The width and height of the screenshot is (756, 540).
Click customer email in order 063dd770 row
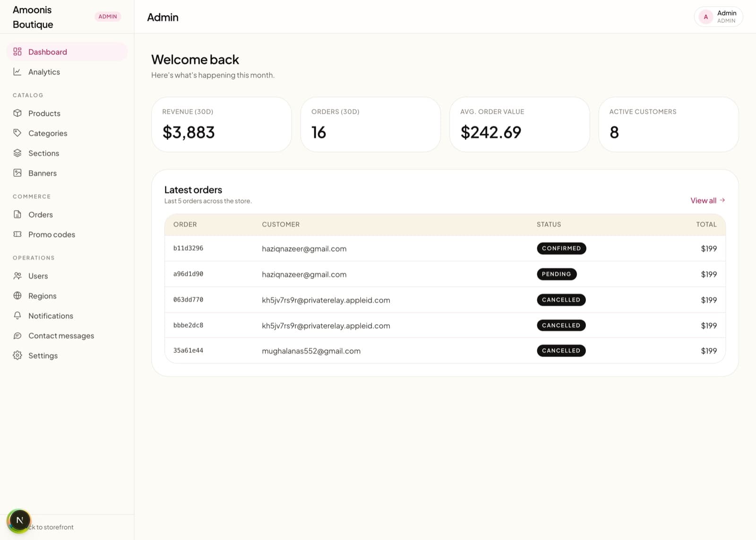pos(326,300)
